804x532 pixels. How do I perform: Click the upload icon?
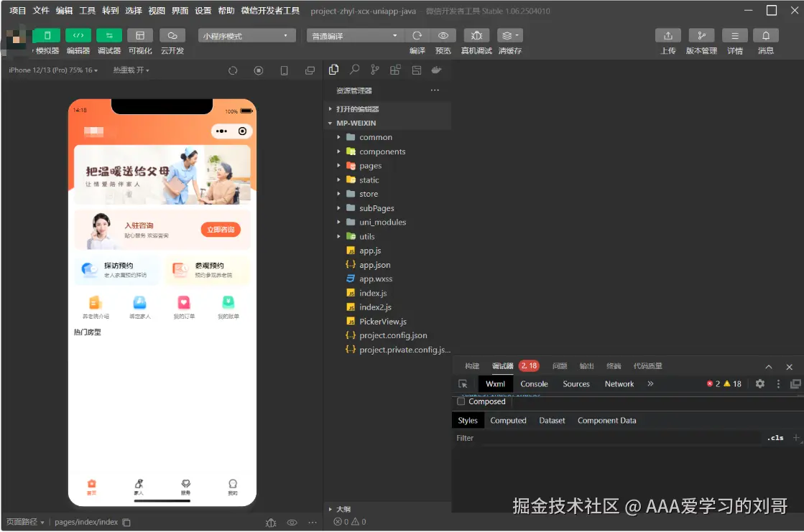point(667,35)
